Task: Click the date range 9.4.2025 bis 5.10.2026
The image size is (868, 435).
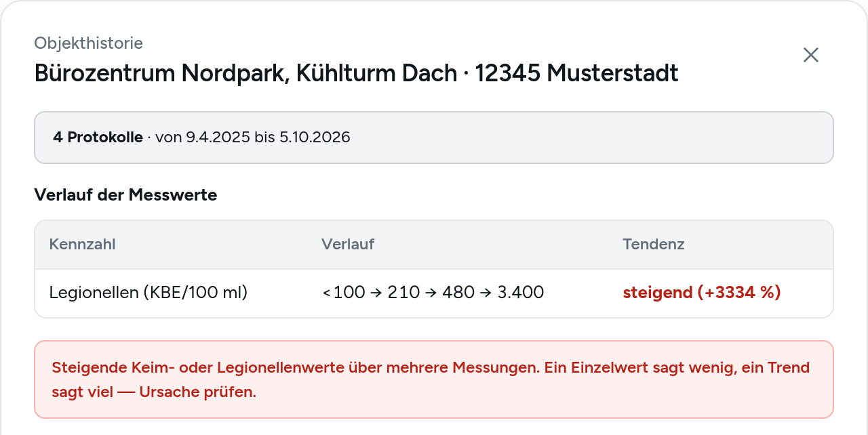Action: click(x=253, y=138)
